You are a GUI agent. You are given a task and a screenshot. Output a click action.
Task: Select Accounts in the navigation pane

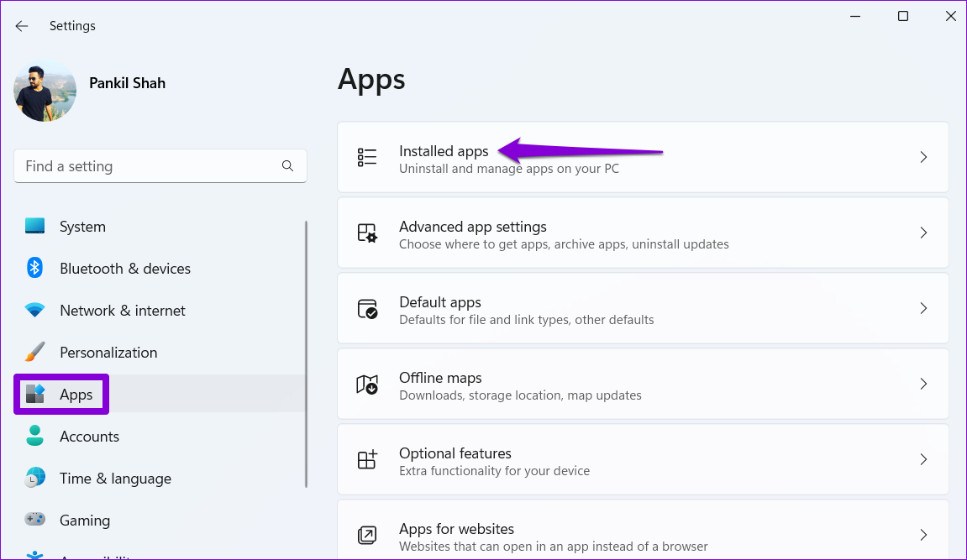(89, 436)
